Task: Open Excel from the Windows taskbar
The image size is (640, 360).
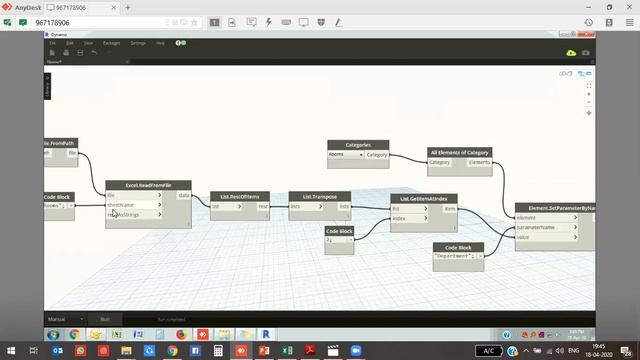Action: tap(287, 351)
